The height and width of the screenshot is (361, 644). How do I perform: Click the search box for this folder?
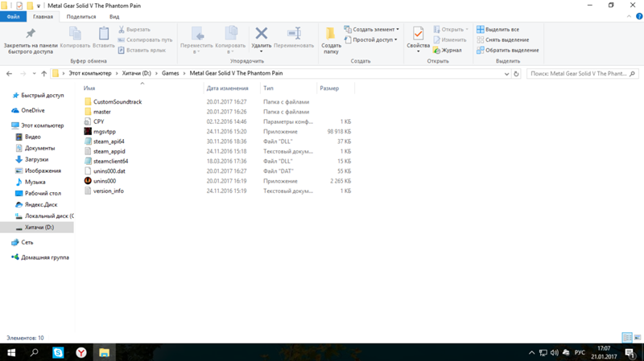[x=582, y=74]
